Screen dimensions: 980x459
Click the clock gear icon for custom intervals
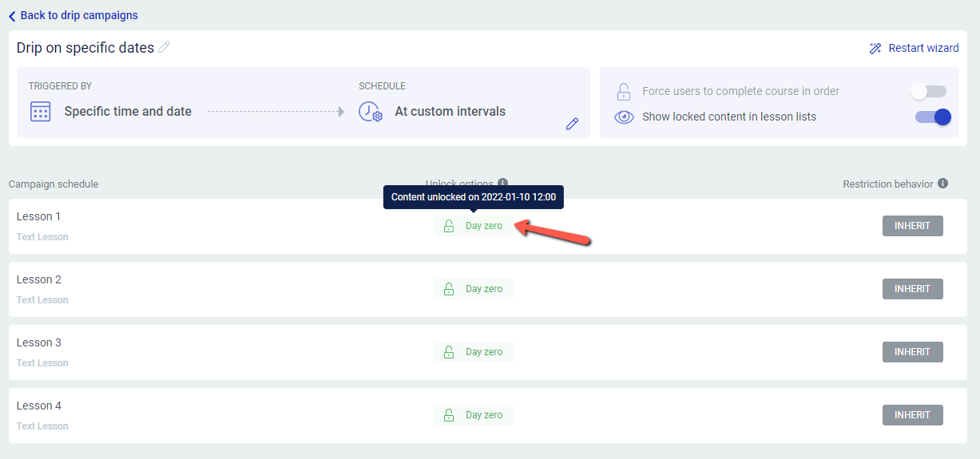[370, 112]
